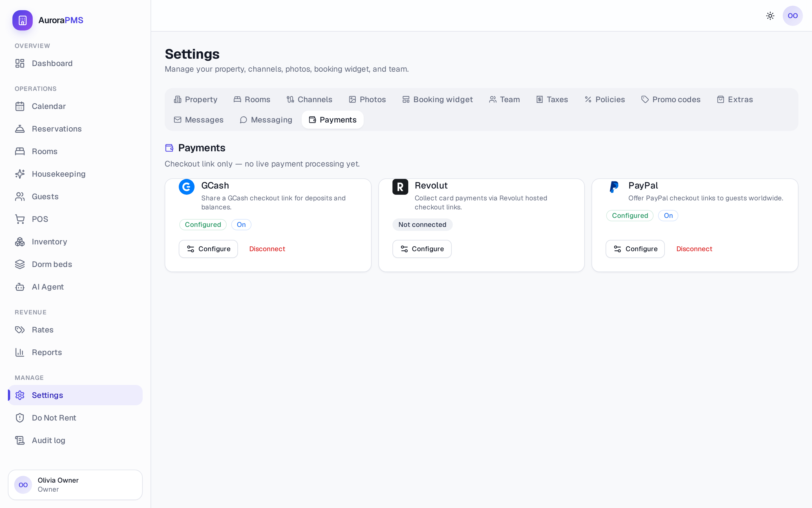Viewport: 812px width, 508px height.
Task: Open Inventory page label
Action: pos(49,242)
